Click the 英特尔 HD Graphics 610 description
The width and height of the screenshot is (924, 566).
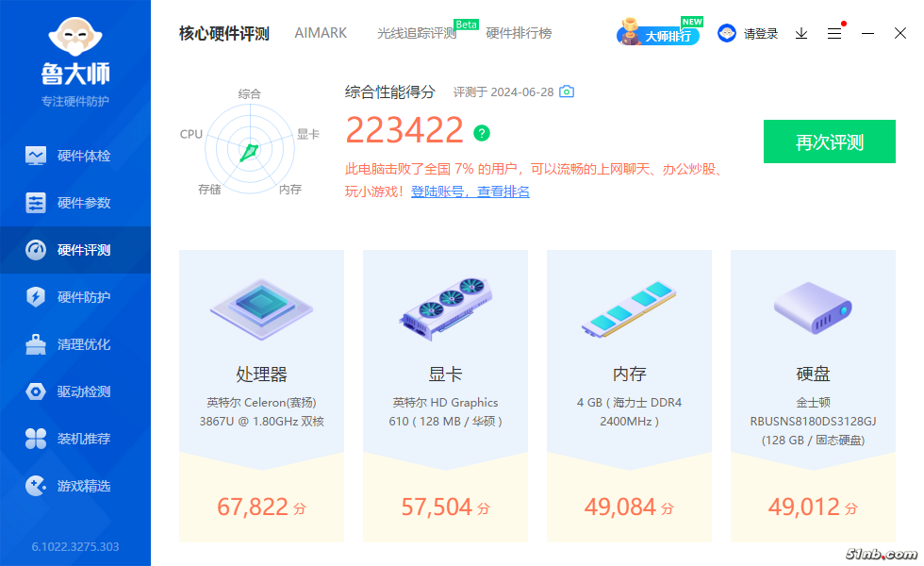(x=445, y=411)
